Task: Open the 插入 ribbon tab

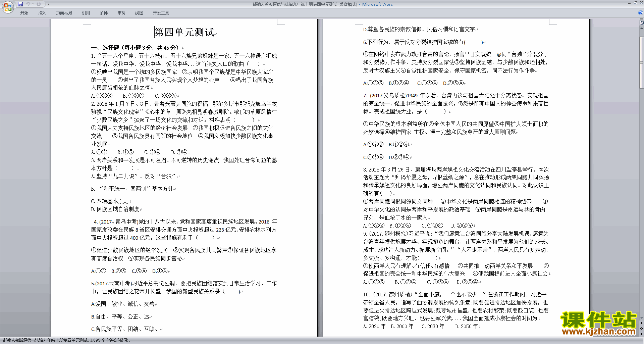Action: (42, 13)
